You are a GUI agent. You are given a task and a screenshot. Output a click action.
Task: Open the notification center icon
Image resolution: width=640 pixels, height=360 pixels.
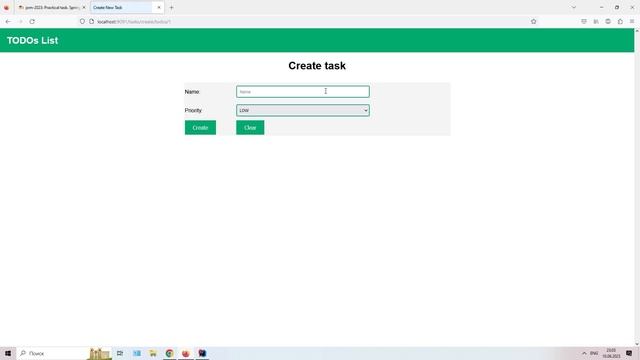[629, 353]
